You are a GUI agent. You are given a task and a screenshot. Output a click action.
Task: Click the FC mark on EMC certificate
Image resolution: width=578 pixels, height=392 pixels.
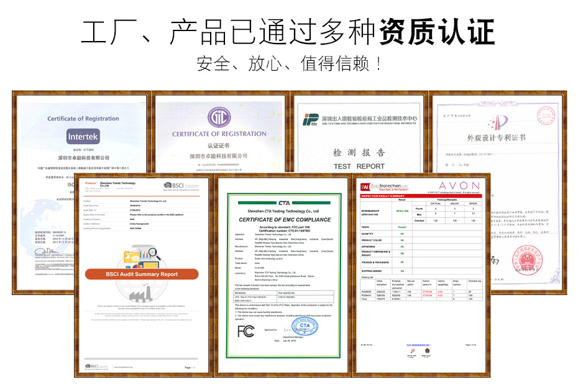pyautogui.click(x=246, y=331)
